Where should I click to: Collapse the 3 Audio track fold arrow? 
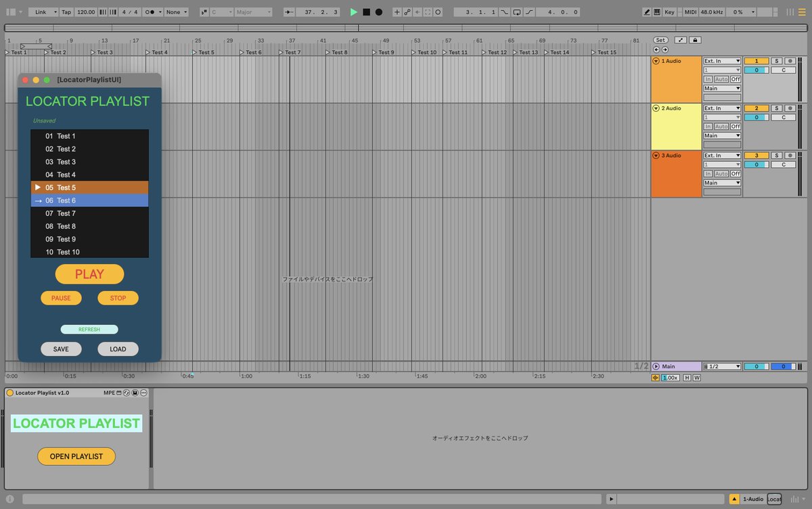(656, 156)
